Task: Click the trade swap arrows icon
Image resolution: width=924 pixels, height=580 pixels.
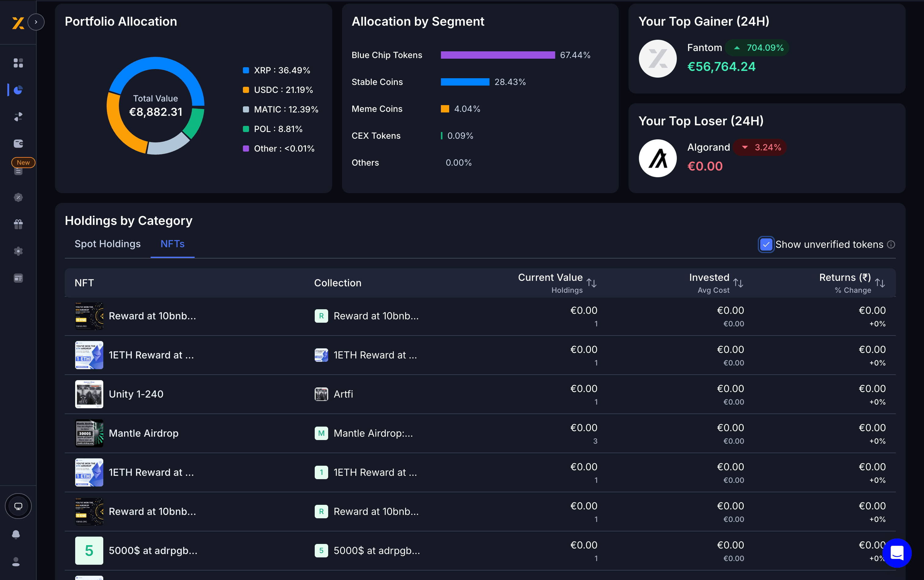Action: [x=18, y=117]
